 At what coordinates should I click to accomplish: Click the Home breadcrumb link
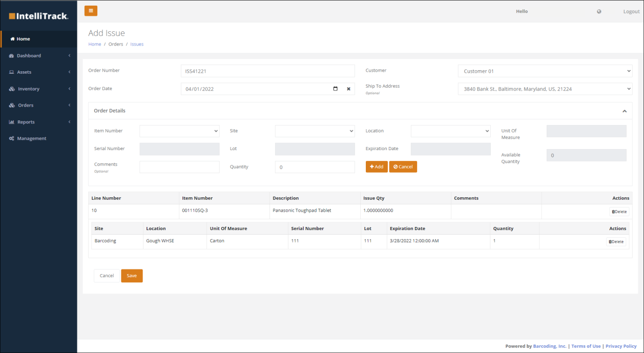(x=95, y=44)
